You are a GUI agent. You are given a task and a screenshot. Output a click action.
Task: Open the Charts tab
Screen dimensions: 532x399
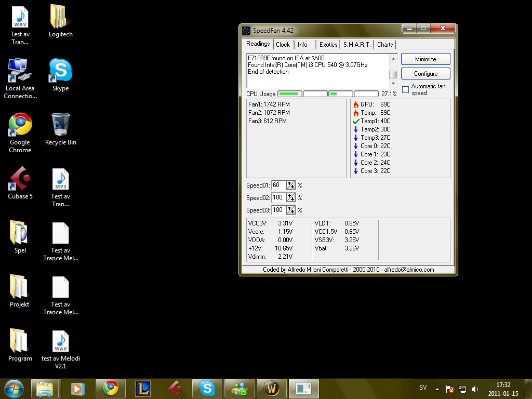tap(385, 45)
